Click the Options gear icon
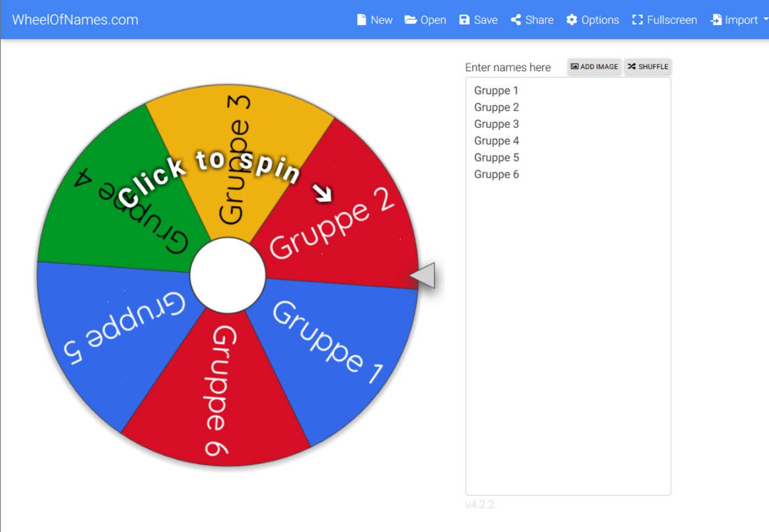Viewport: 769px width, 532px height. tap(572, 20)
